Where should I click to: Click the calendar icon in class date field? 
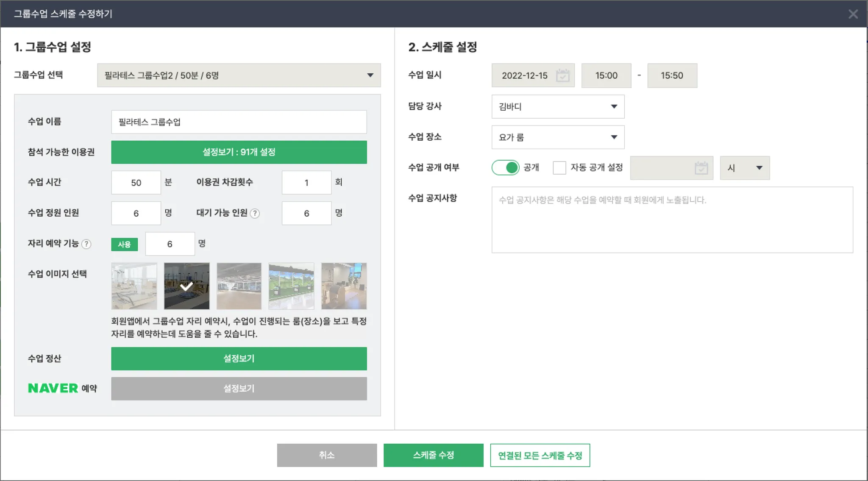562,75
